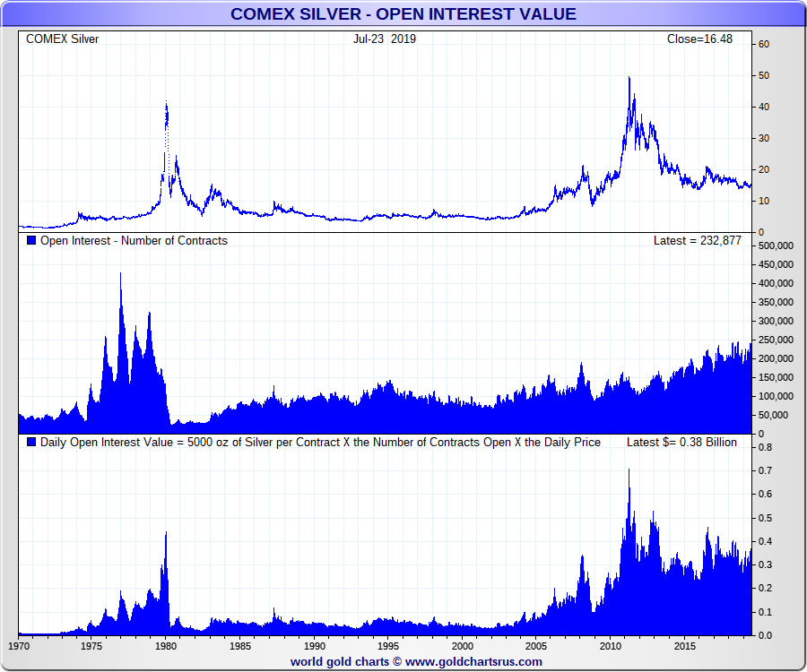Click the 1980 silver price spike peak
Viewport: 807px width, 672px height.
pyautogui.click(x=166, y=102)
